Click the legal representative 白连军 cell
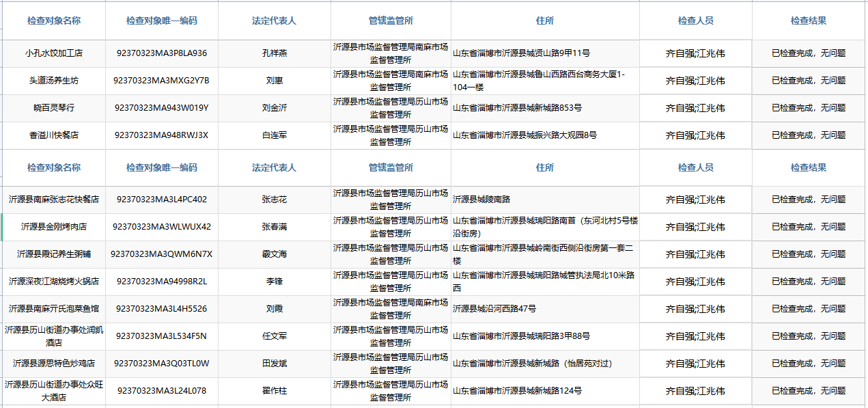This screenshot has width=868, height=408. pyautogui.click(x=274, y=135)
